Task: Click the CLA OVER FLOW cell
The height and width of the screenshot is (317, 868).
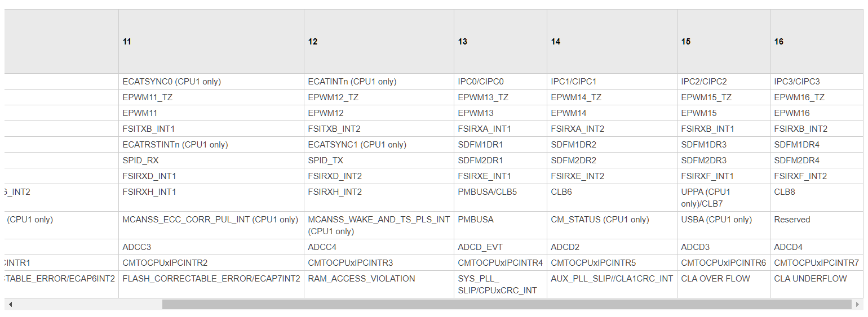Action: tap(724, 284)
